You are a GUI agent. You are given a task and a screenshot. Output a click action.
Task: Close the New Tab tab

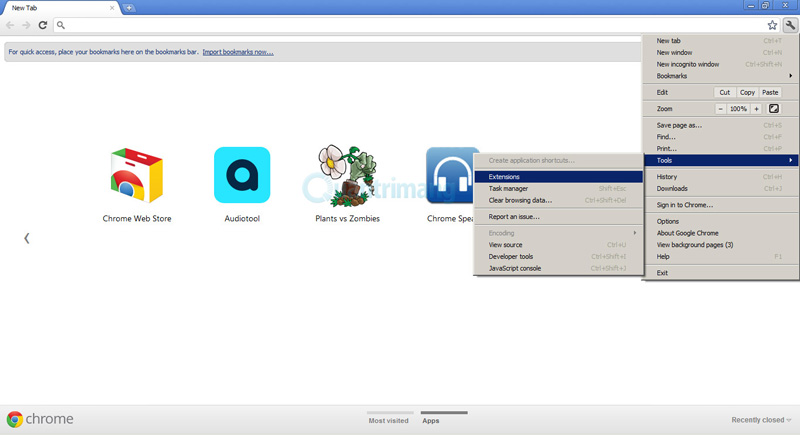click(x=112, y=8)
